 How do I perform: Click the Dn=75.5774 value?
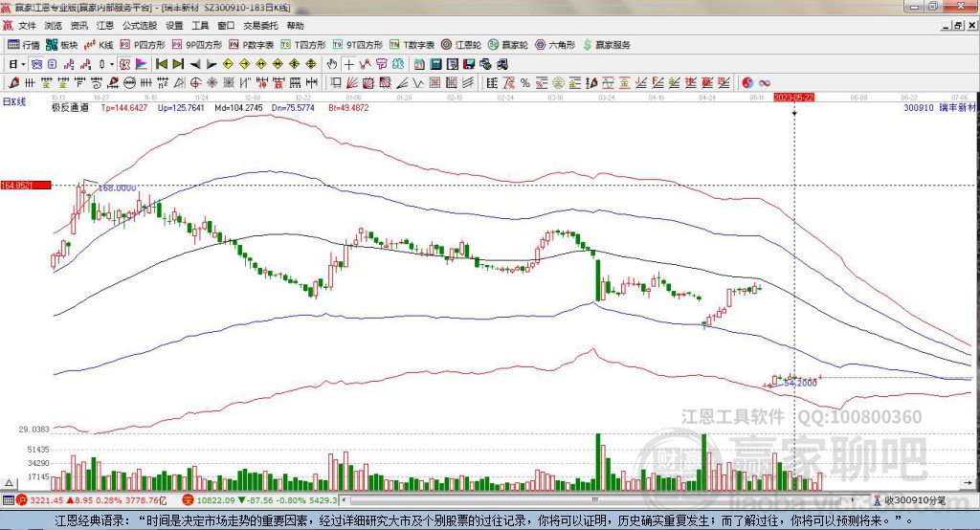click(293, 107)
